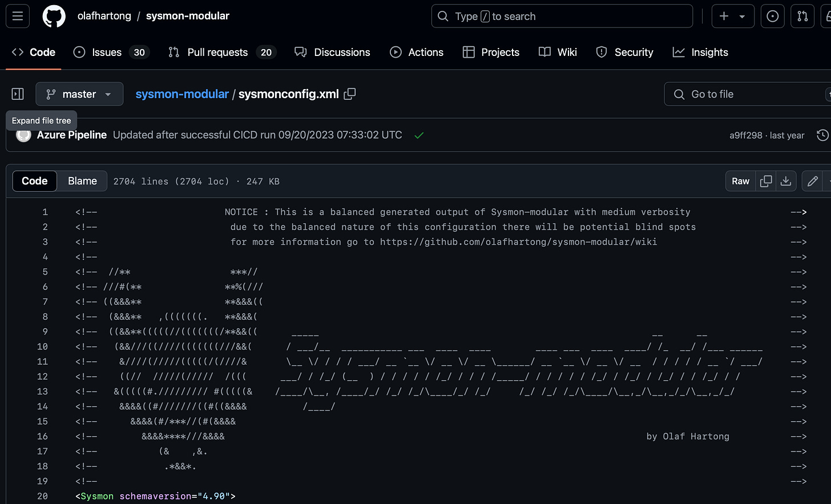Screen dimensions: 831x504
Task: Open olafhartong user profile link
Action: (104, 16)
